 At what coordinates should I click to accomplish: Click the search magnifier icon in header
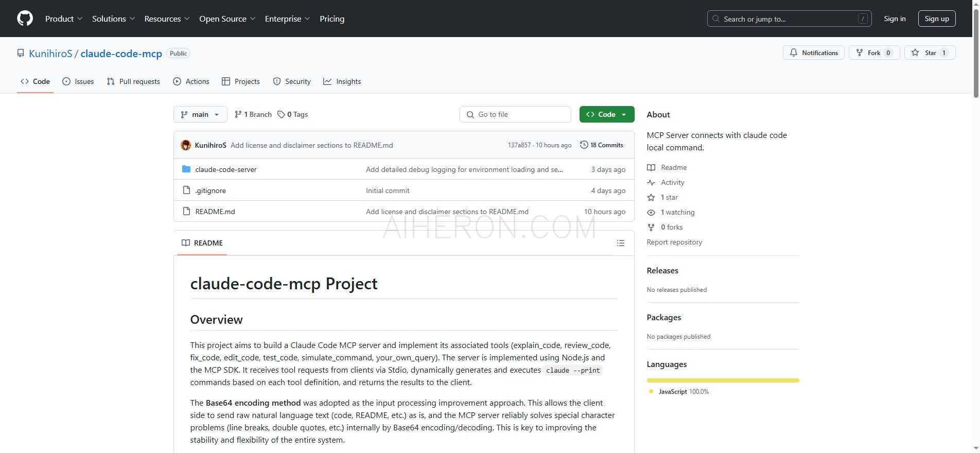(x=716, y=19)
